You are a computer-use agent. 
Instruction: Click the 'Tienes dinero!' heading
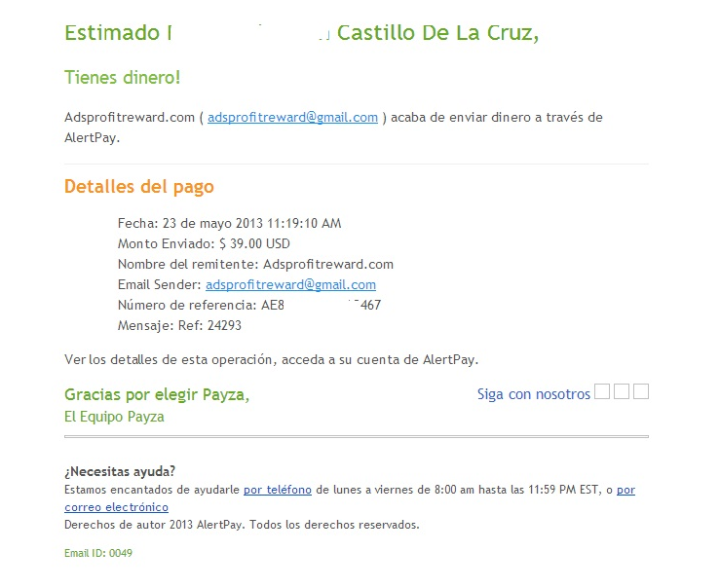coord(122,78)
